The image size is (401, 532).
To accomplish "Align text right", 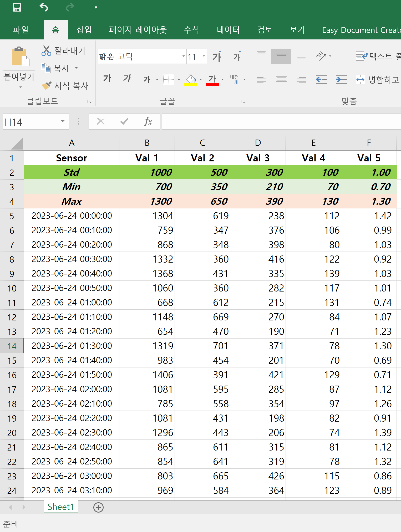I will [x=301, y=79].
